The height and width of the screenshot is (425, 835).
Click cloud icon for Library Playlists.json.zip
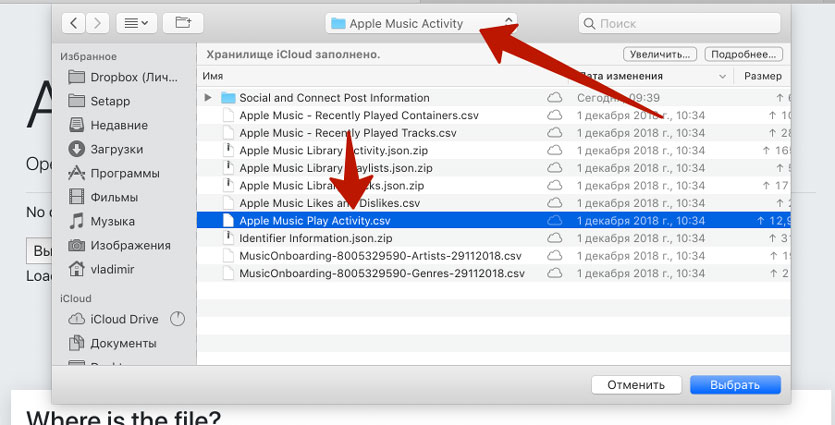(x=554, y=168)
